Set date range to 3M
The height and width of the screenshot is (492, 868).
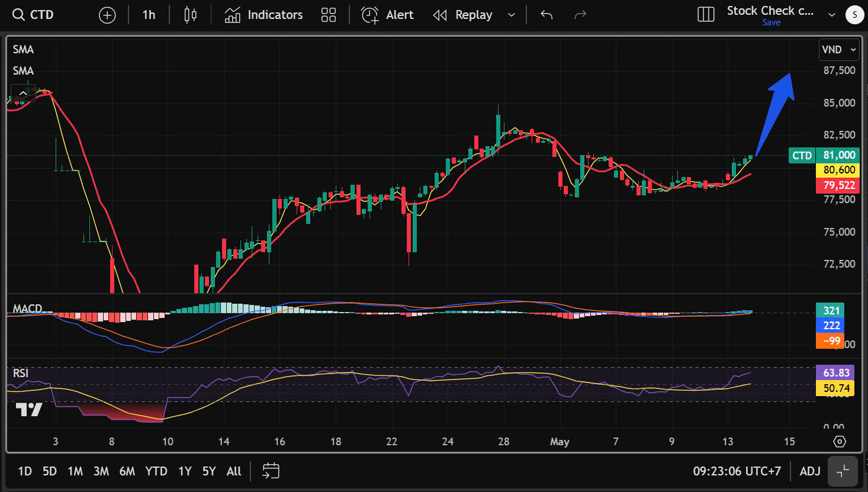point(101,471)
